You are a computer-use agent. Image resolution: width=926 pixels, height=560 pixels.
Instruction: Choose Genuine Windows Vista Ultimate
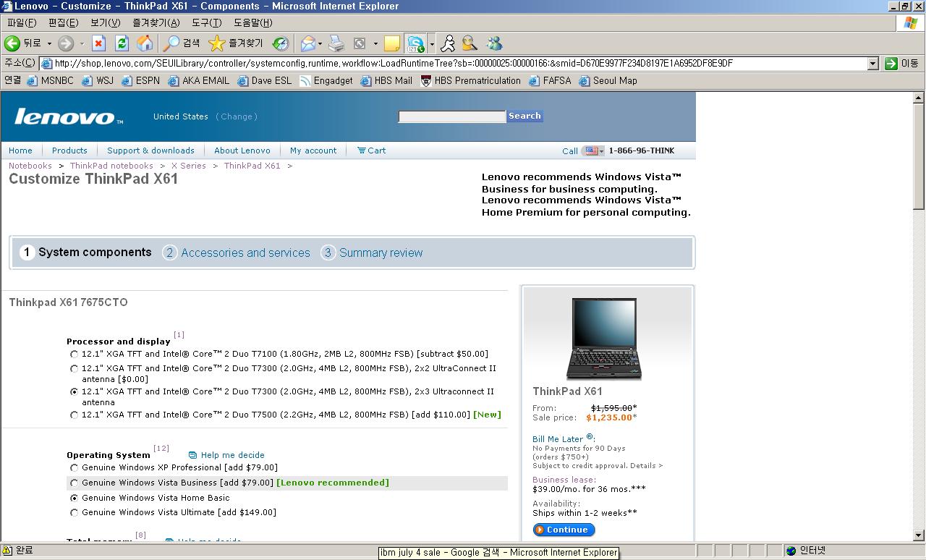(74, 513)
